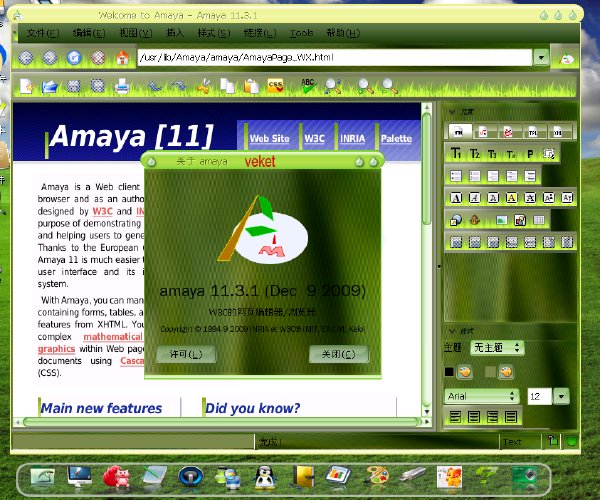
Task: Create a new document with page icon
Action: click(x=26, y=86)
